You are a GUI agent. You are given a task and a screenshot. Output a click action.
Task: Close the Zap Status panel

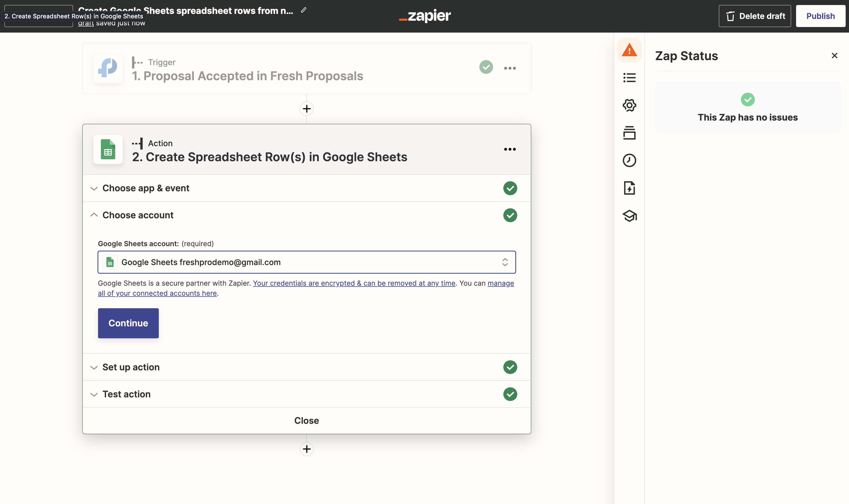[835, 56]
